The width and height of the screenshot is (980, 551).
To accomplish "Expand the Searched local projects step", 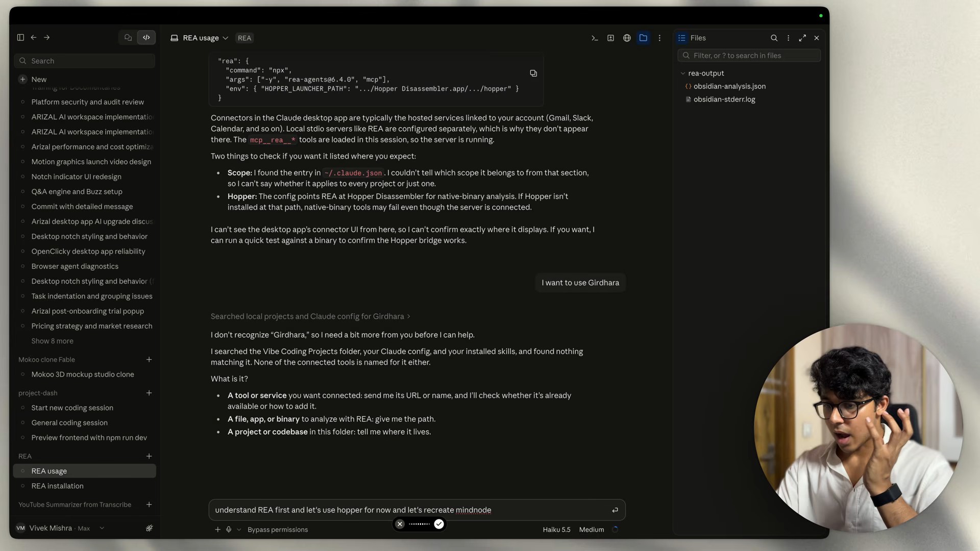I will [x=310, y=316].
